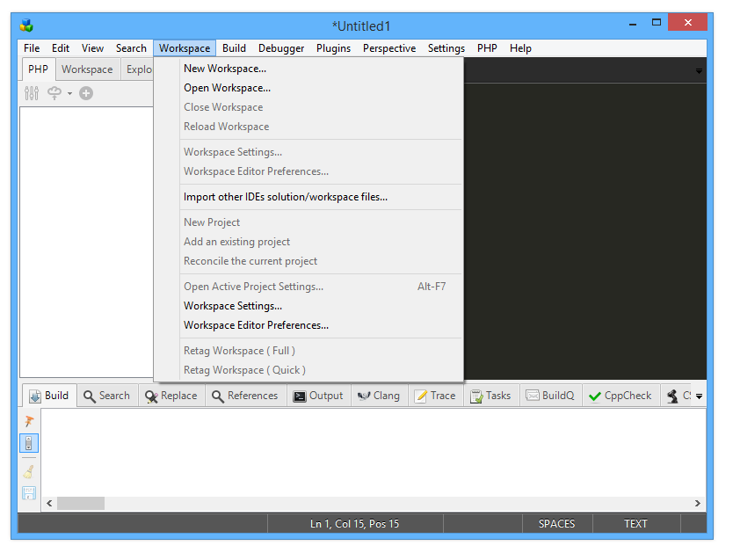This screenshot has width=733, height=560.
Task: Switch to the CppCheck output tab
Action: tap(620, 396)
